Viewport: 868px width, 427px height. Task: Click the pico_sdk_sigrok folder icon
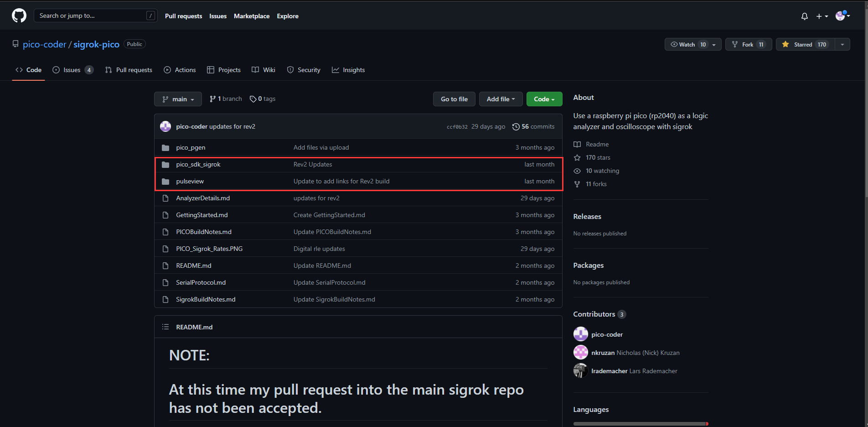point(165,165)
